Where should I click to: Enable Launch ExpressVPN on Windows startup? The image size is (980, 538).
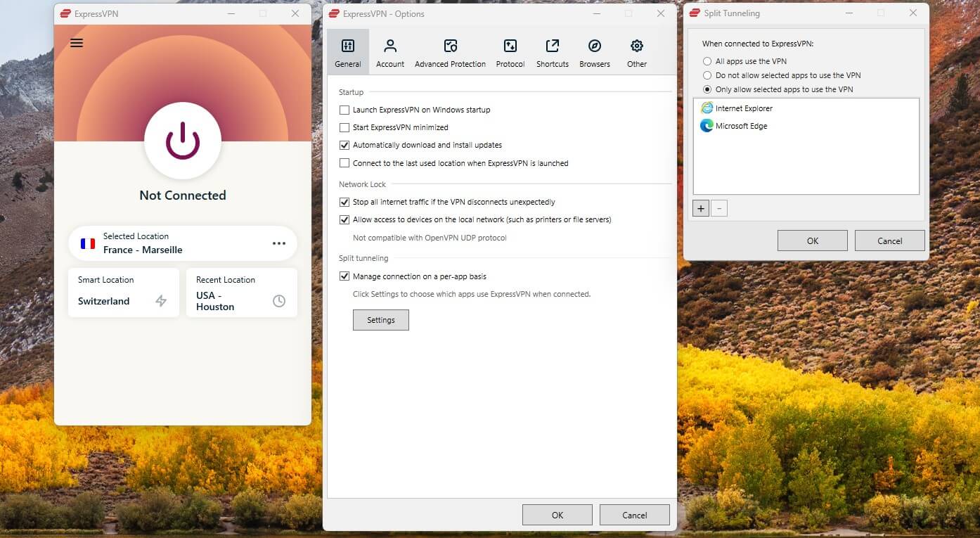pos(344,110)
